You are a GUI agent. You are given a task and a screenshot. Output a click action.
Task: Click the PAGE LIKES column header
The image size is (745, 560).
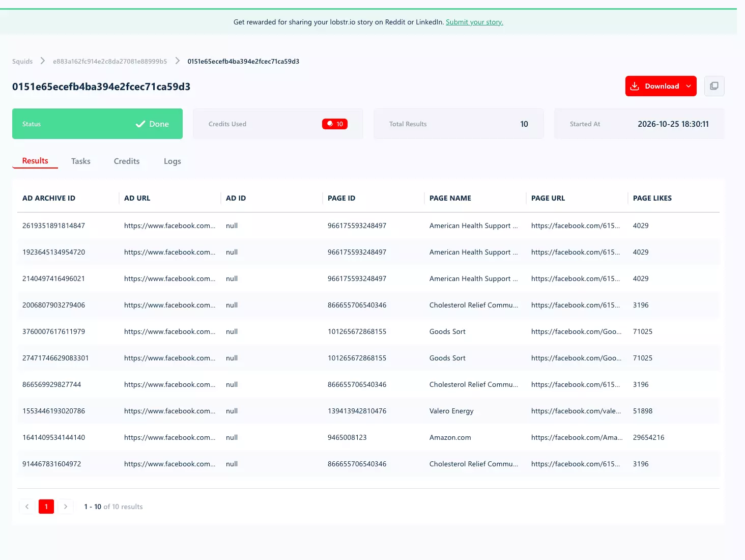652,198
